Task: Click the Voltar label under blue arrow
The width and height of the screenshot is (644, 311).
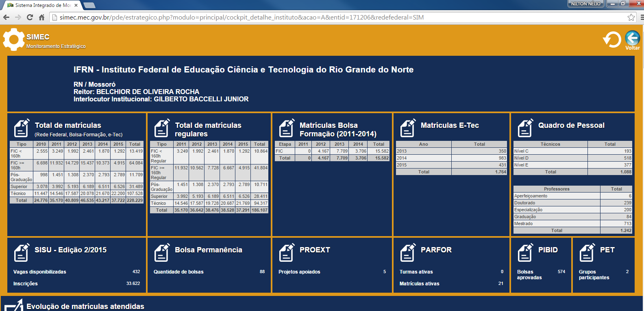Action: [632, 48]
